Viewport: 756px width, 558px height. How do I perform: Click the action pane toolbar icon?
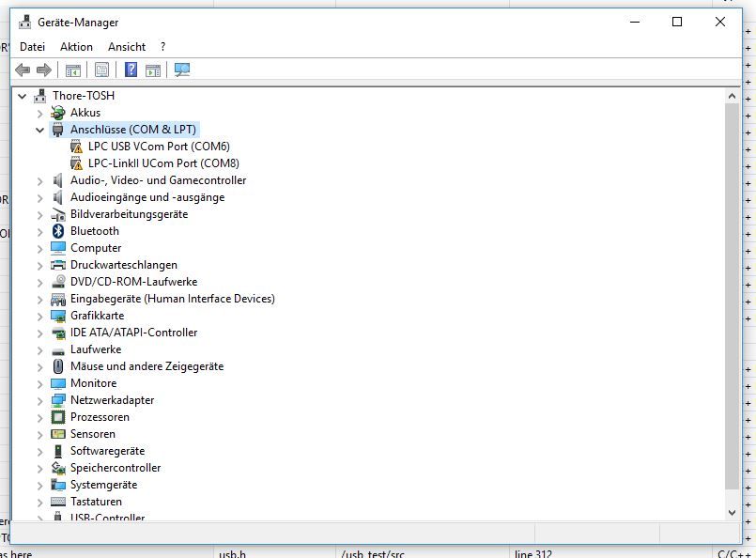click(153, 70)
